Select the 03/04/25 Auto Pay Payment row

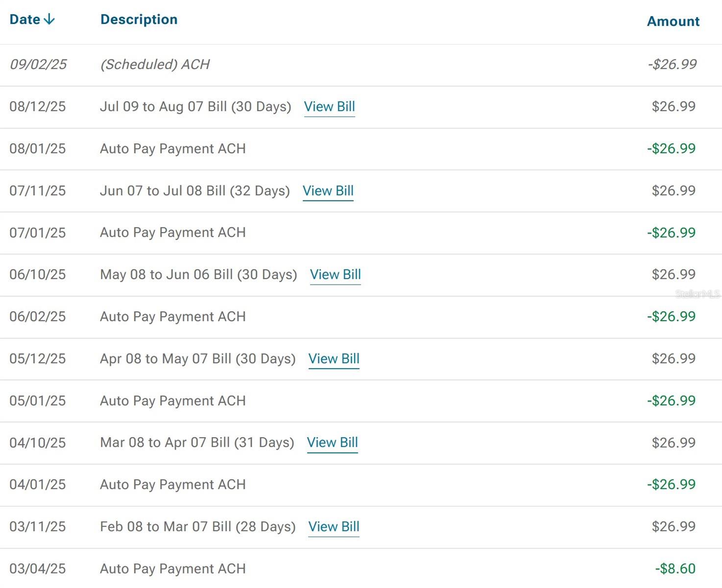click(x=172, y=569)
